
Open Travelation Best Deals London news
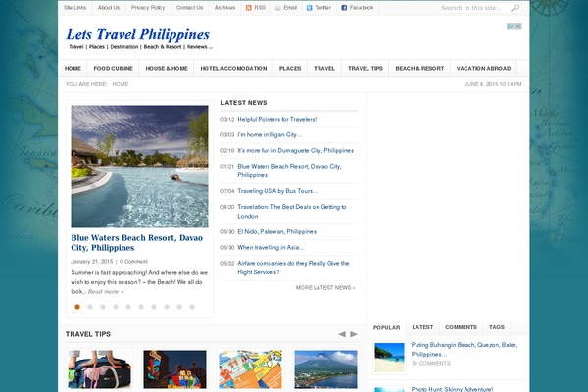coord(292,212)
